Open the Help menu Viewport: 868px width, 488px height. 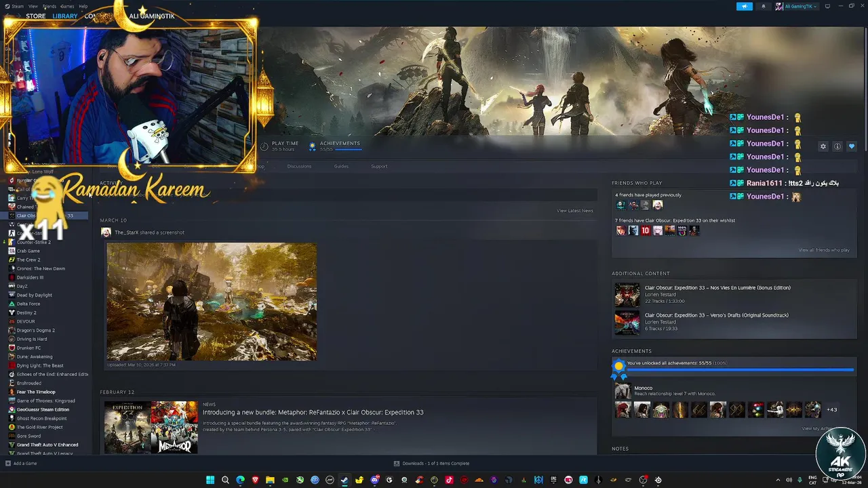[83, 6]
